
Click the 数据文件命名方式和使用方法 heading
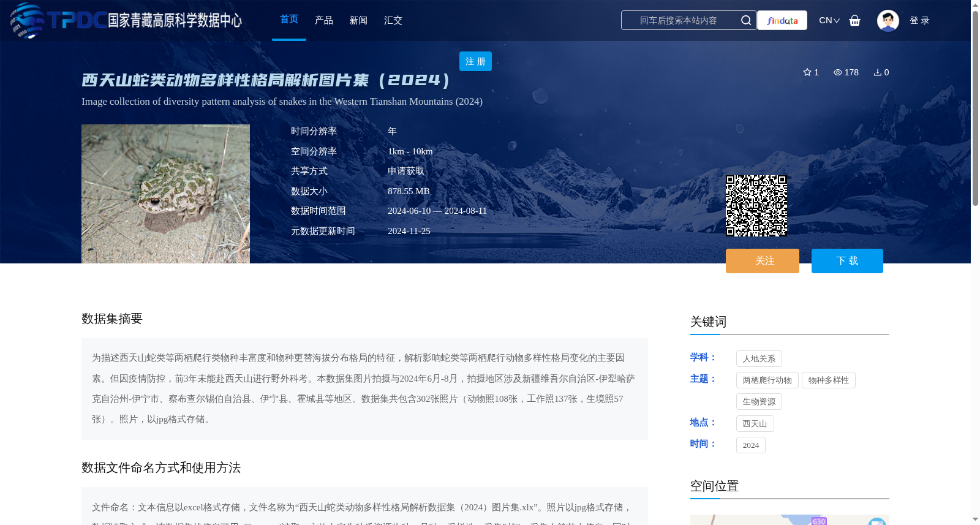[161, 468]
